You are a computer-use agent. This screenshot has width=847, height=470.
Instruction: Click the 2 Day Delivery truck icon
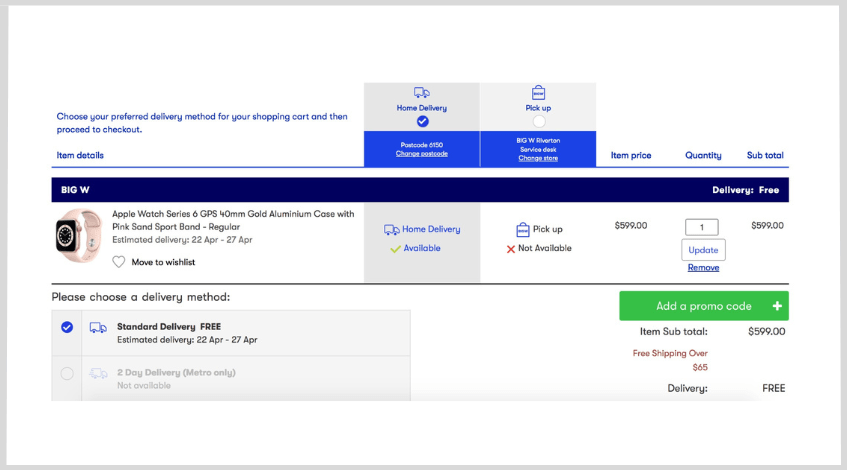98,373
